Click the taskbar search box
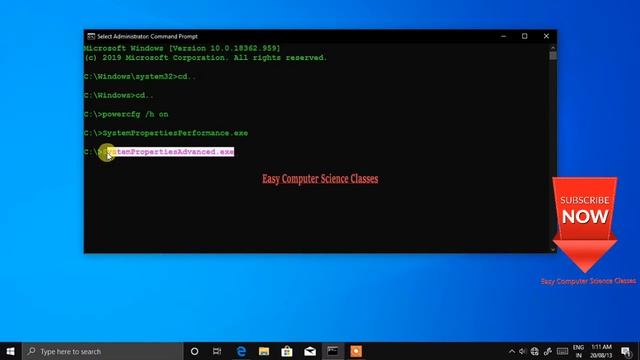 pyautogui.click(x=103, y=351)
